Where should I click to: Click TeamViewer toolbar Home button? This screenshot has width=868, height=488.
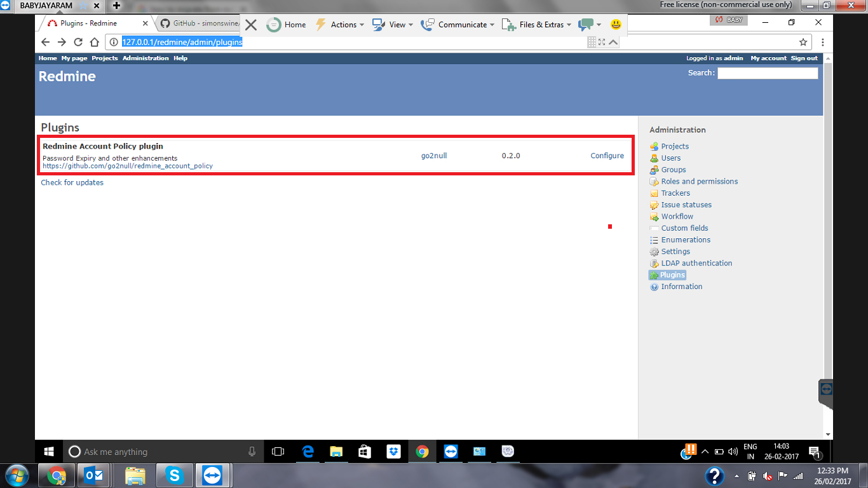(x=286, y=25)
